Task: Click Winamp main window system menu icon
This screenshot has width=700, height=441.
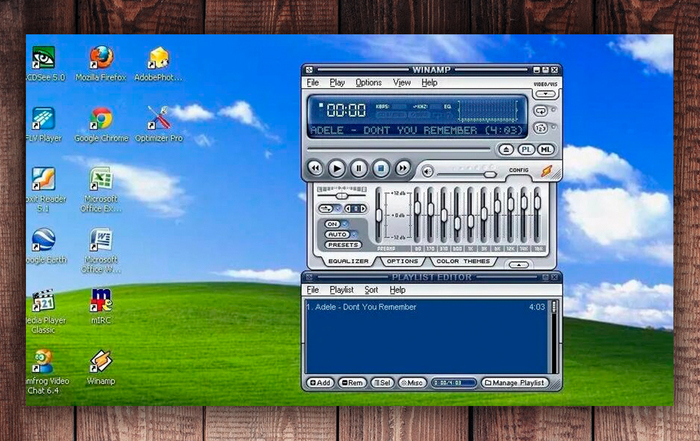Action: [x=309, y=70]
